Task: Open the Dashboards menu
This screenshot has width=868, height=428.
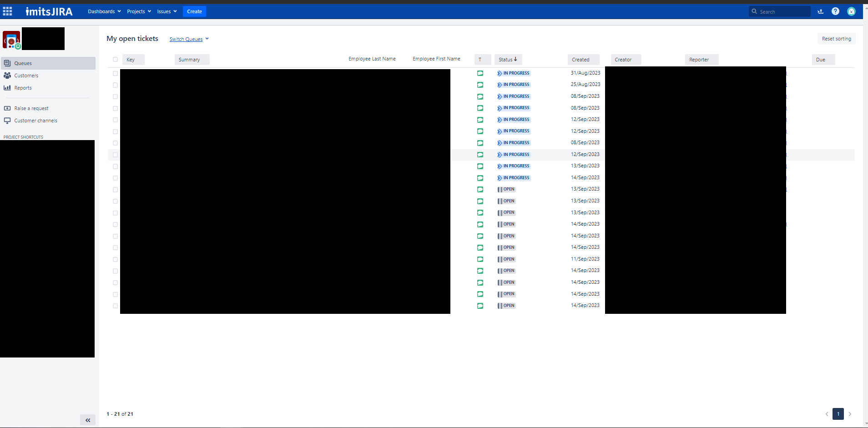Action: tap(104, 11)
